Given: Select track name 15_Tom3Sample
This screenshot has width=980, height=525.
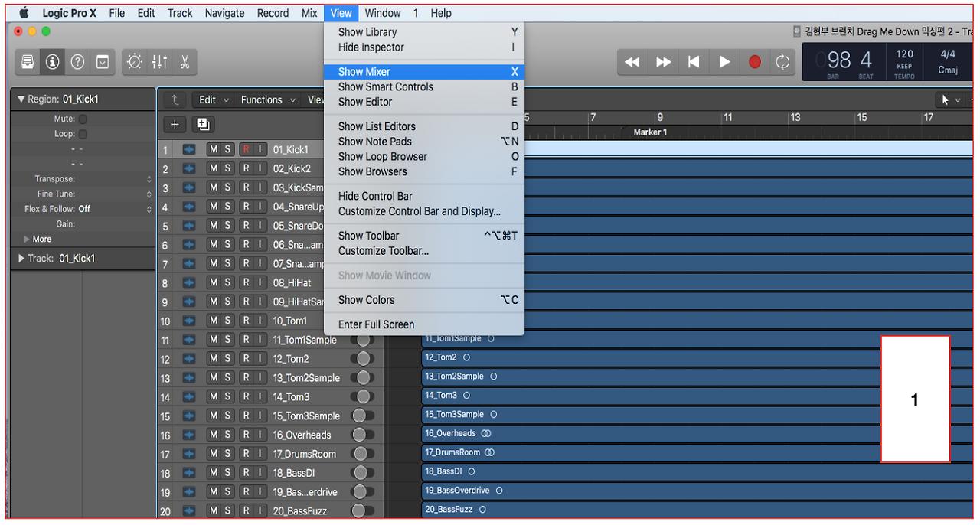Looking at the screenshot, I should [306, 416].
